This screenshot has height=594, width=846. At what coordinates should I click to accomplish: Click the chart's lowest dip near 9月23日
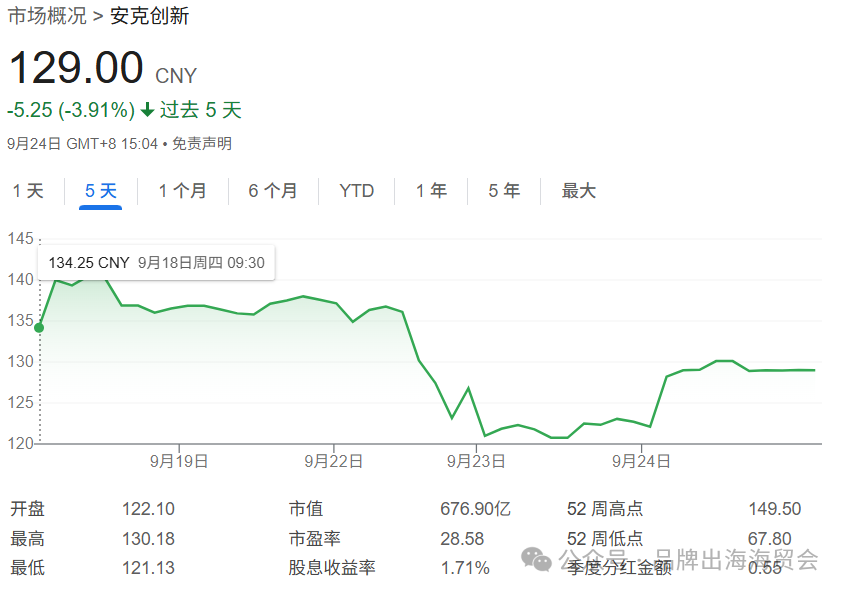(486, 437)
